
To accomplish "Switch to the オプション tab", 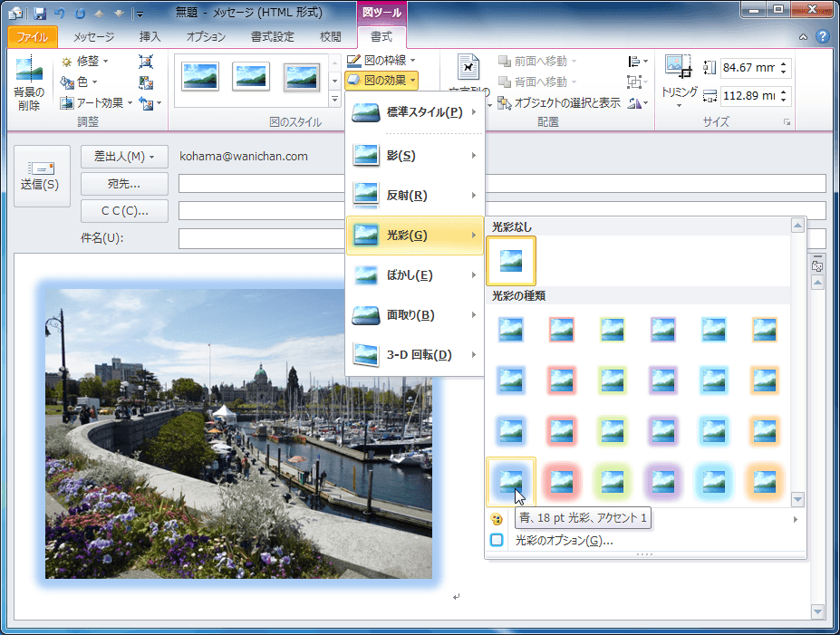I will coord(206,37).
